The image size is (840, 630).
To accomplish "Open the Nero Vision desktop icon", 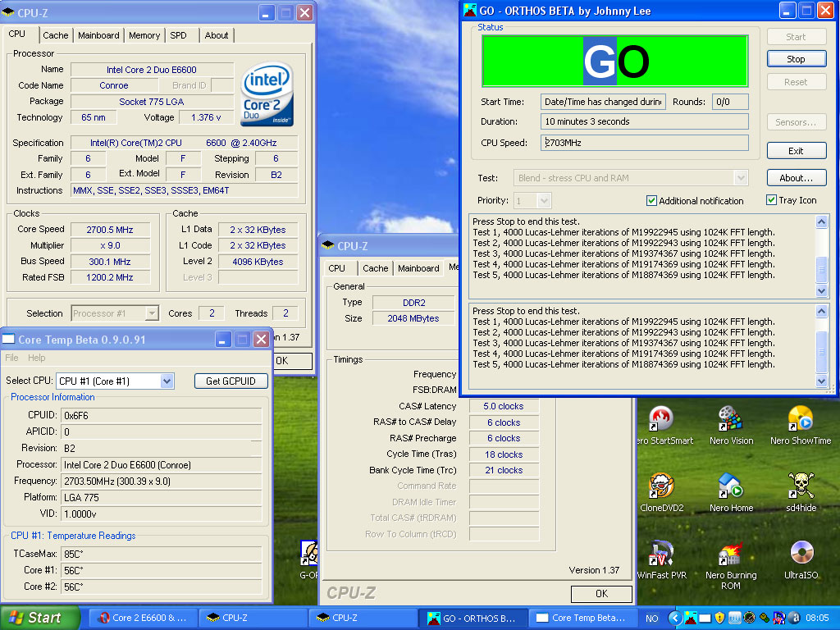I will click(x=731, y=418).
